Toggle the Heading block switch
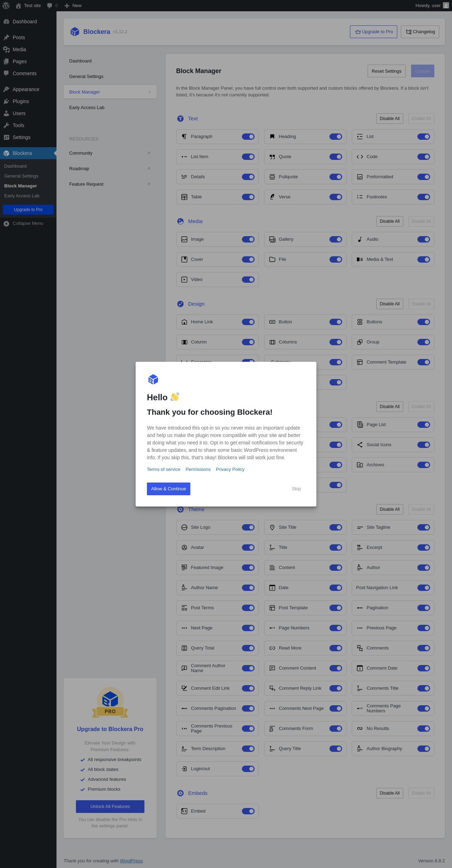The image size is (452, 868). (x=336, y=137)
